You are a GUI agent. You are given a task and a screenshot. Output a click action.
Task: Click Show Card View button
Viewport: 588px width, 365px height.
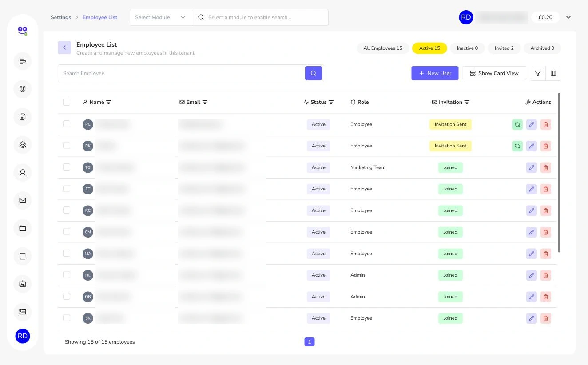(494, 73)
